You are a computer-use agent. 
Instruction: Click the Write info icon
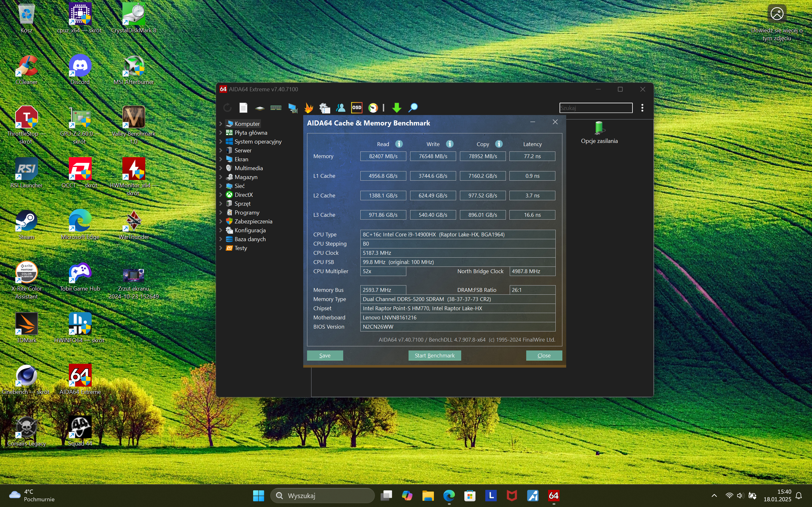tap(450, 144)
